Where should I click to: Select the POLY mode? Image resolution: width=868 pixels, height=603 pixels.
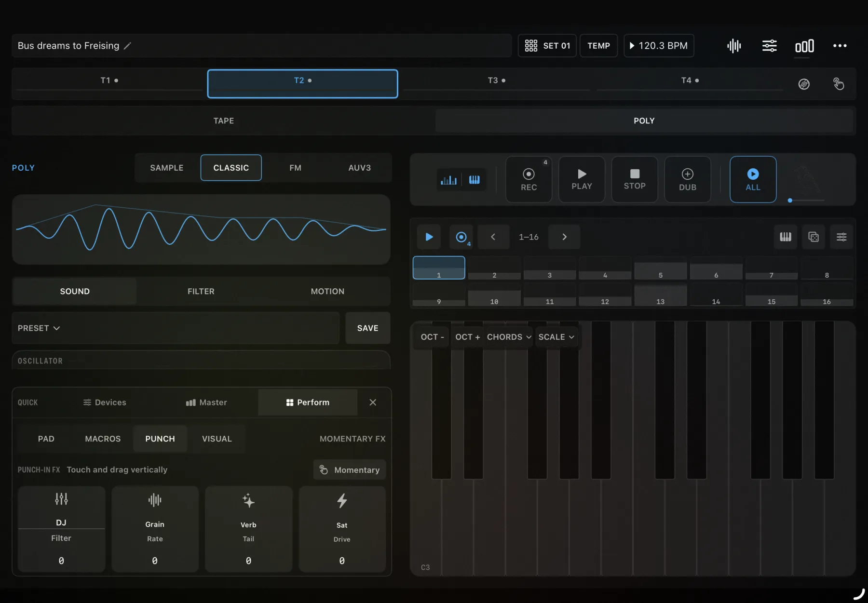[x=644, y=121]
